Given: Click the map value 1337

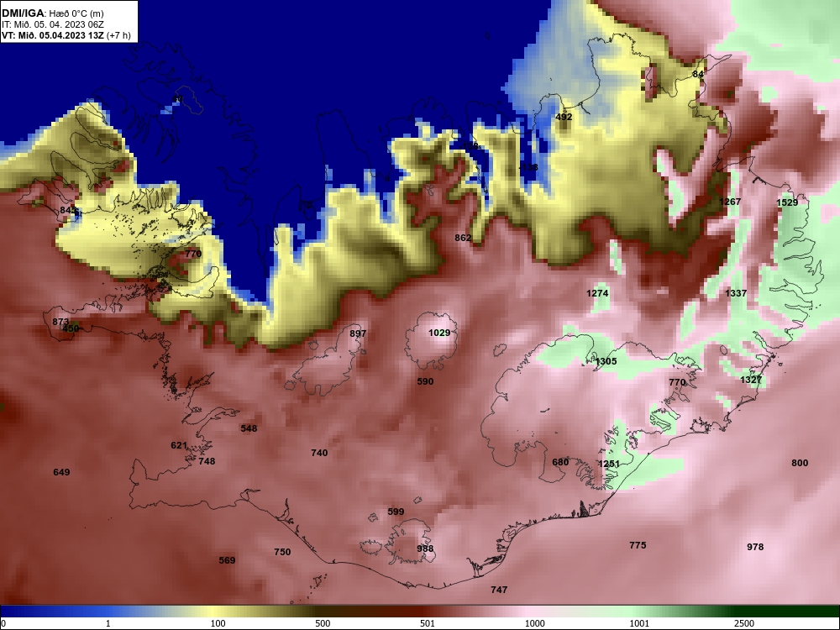Looking at the screenshot, I should tap(736, 293).
